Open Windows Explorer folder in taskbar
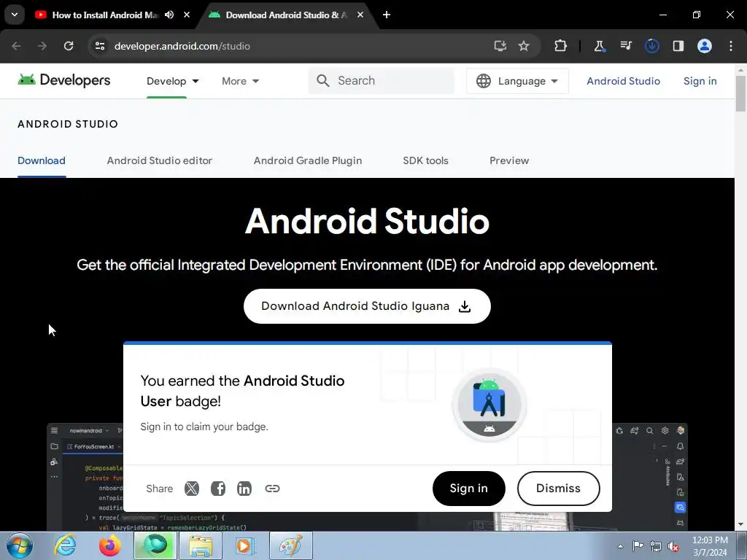The height and width of the screenshot is (560, 747). 201,545
